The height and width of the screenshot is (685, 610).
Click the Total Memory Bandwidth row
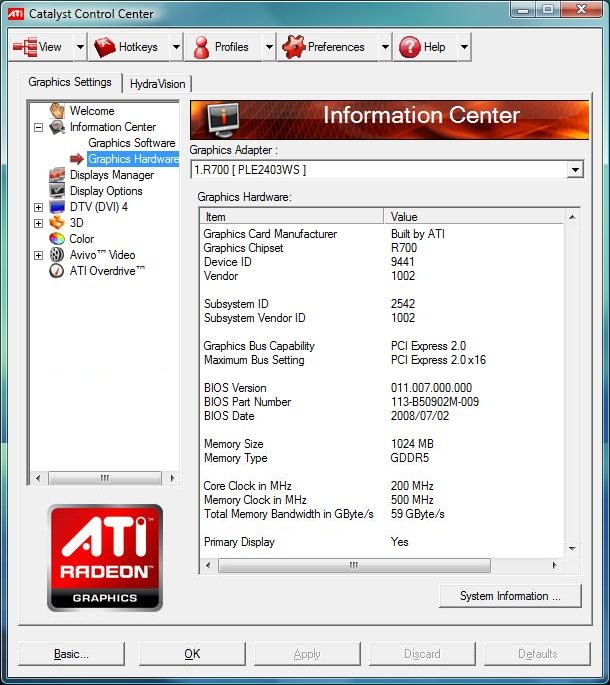pyautogui.click(x=381, y=514)
